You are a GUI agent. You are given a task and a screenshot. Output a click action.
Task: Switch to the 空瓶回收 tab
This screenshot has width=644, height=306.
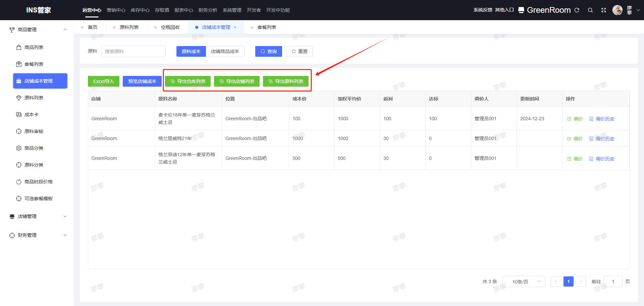(170, 27)
